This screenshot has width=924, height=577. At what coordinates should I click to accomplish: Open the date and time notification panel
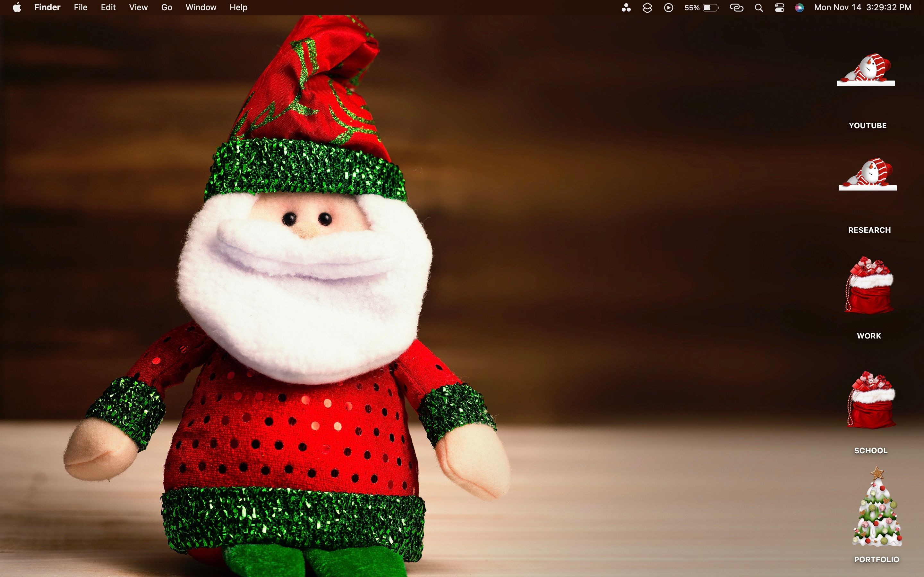(x=862, y=8)
